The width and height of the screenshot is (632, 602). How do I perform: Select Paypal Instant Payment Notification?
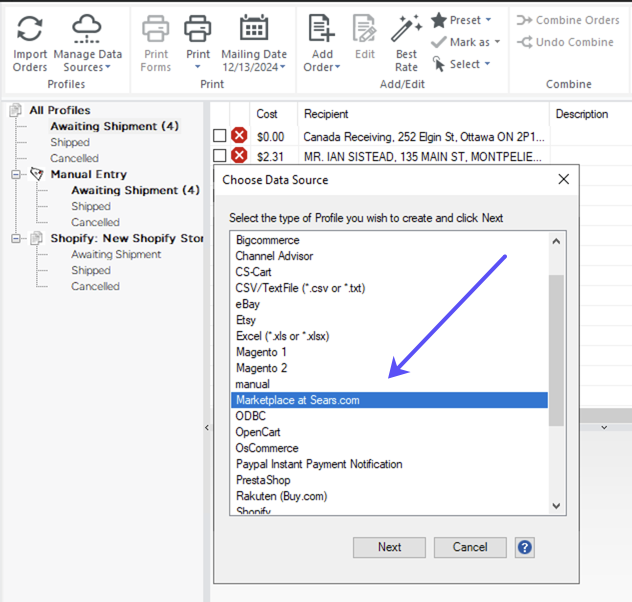point(389,464)
